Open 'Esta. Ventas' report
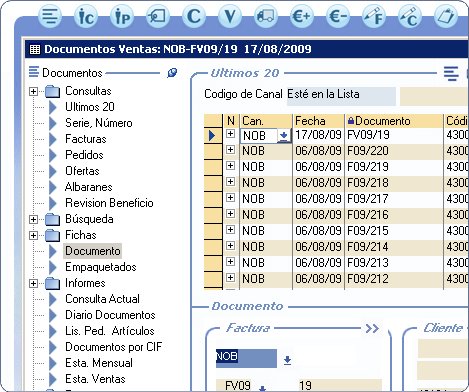The height and width of the screenshot is (392, 469). point(95,379)
